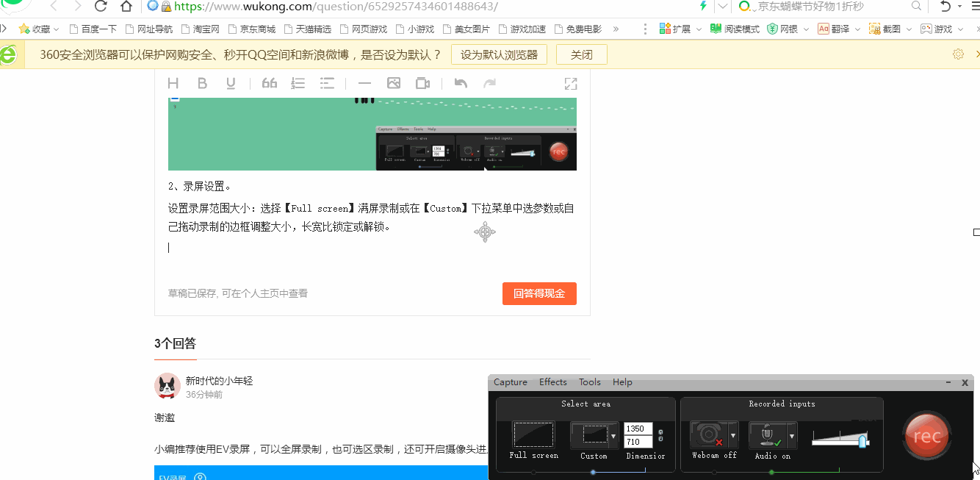Open the Effects menu in the capture app

552,382
